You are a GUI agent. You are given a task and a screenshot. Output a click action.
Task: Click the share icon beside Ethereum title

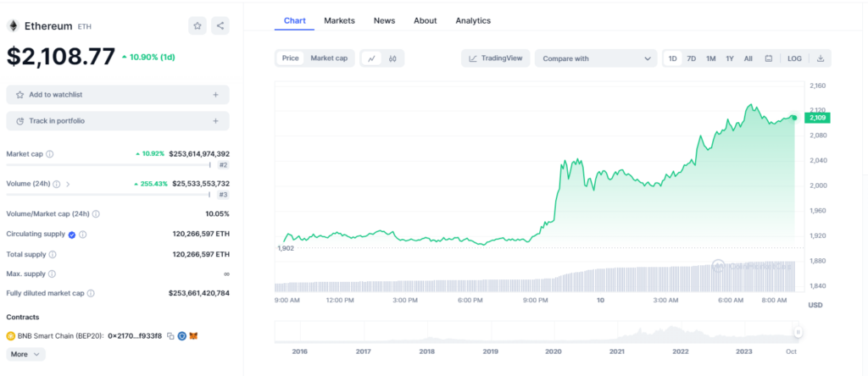(x=220, y=25)
